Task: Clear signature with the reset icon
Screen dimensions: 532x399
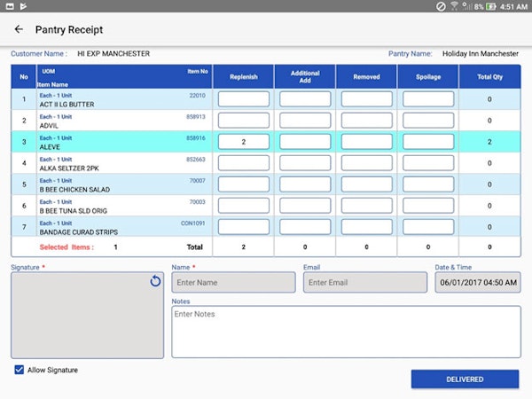Action: click(155, 281)
